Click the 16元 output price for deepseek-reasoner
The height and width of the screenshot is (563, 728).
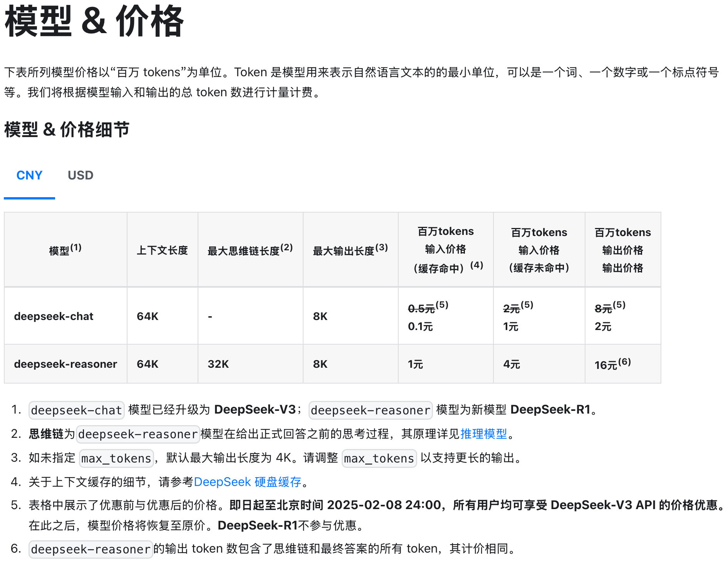tap(606, 365)
